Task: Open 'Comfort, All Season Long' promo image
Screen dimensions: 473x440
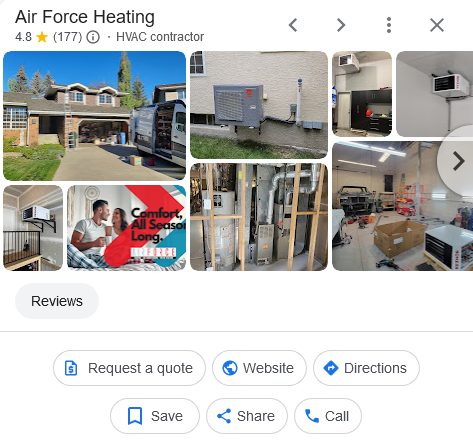Action: (126, 228)
